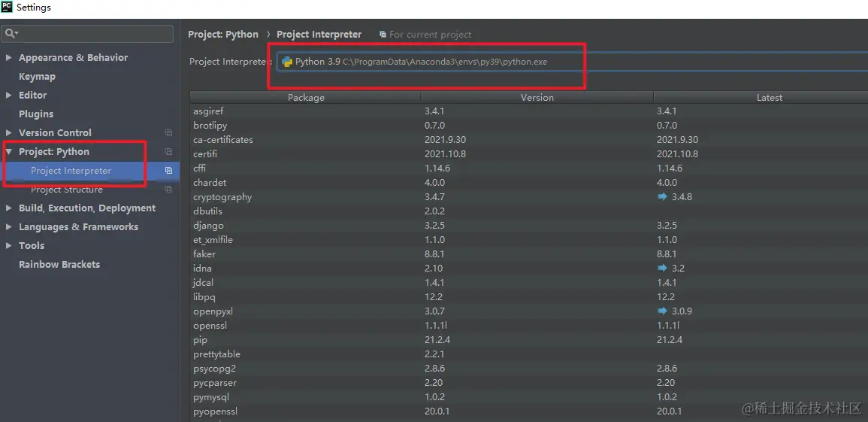Click Project Interpreter in the breadcrumb
The height and width of the screenshot is (422, 868).
pyautogui.click(x=319, y=35)
